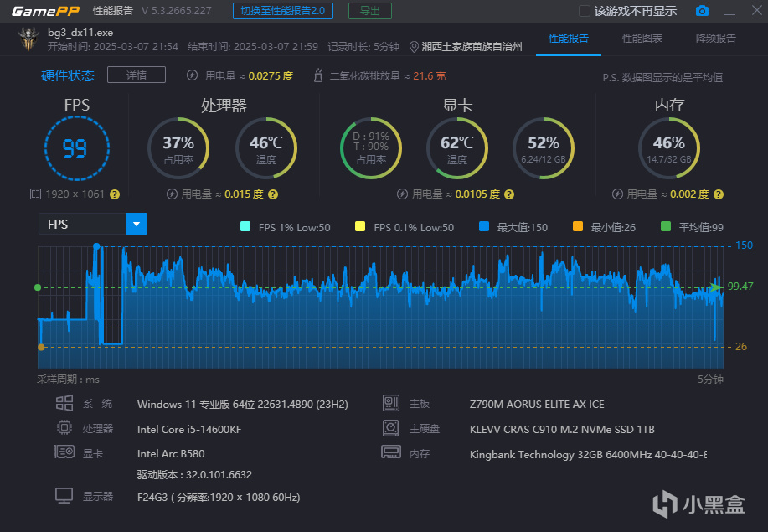Click Kingbank Technology 32GB memory text
Screen dimensions: 768x532
click(588, 455)
